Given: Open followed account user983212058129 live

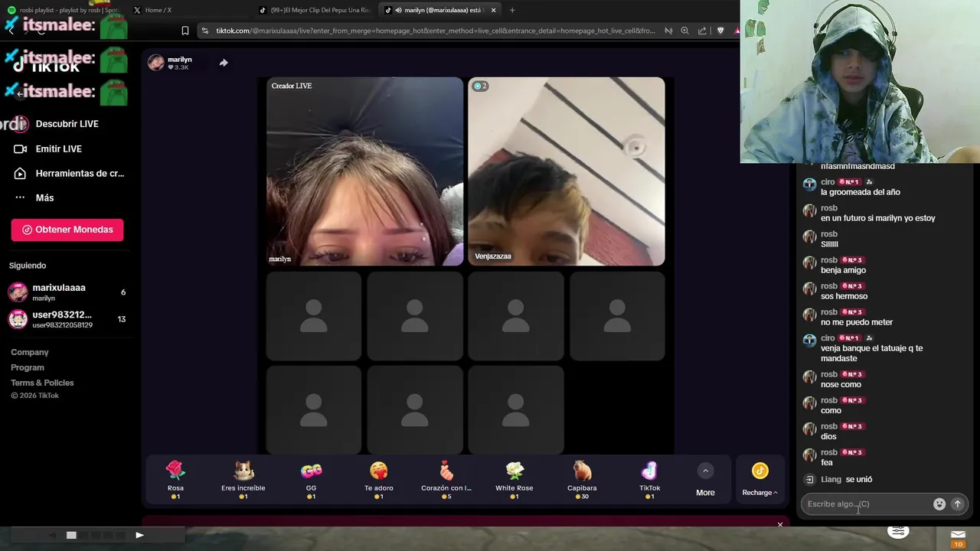Looking at the screenshot, I should [x=67, y=319].
